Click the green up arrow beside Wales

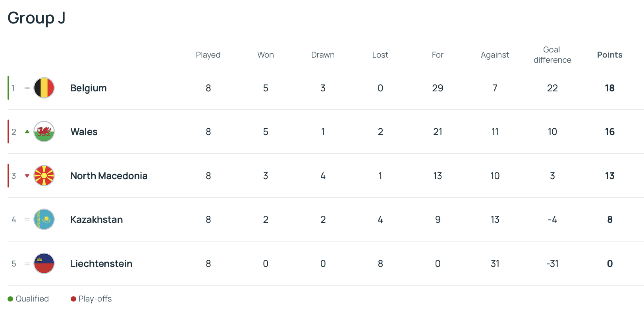click(x=27, y=131)
